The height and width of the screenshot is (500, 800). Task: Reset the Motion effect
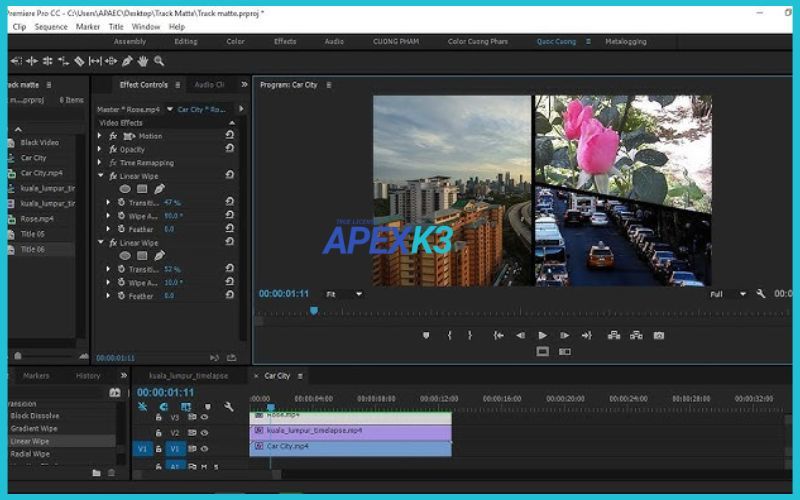coord(230,135)
